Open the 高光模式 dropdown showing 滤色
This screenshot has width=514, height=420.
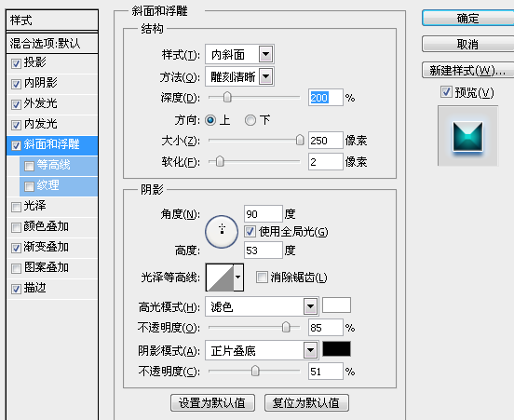[x=262, y=307]
